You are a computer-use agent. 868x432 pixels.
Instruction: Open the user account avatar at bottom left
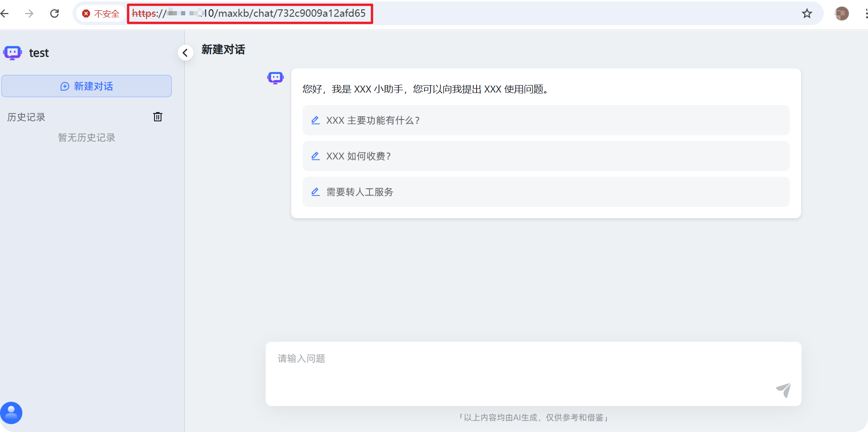click(11, 412)
